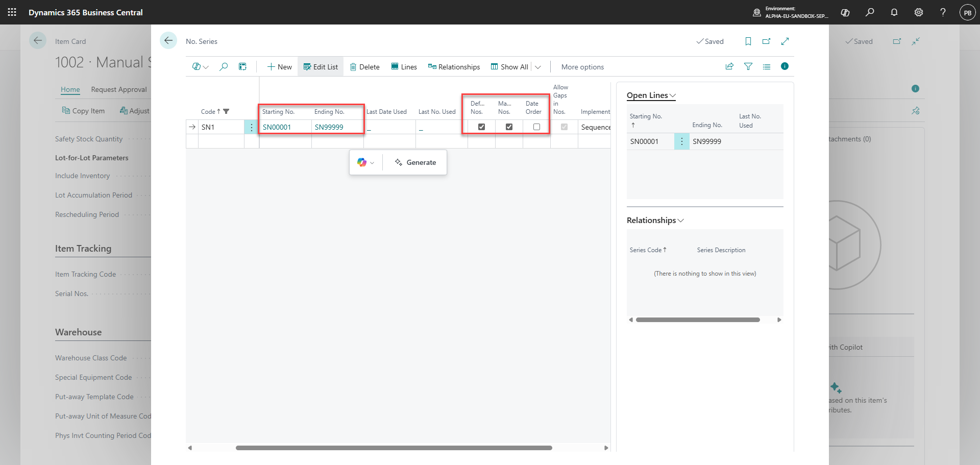Viewport: 980px width, 465px height.
Task: Toggle the FactBox information icon
Action: point(785,66)
